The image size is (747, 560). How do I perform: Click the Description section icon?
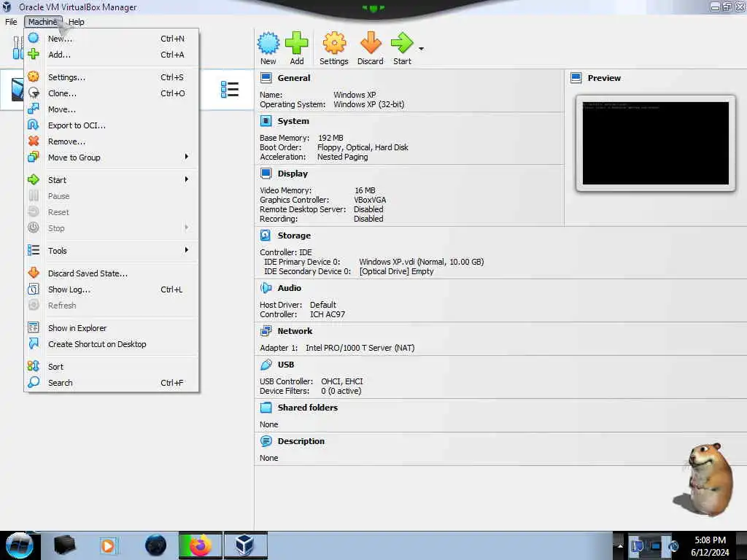[266, 441]
